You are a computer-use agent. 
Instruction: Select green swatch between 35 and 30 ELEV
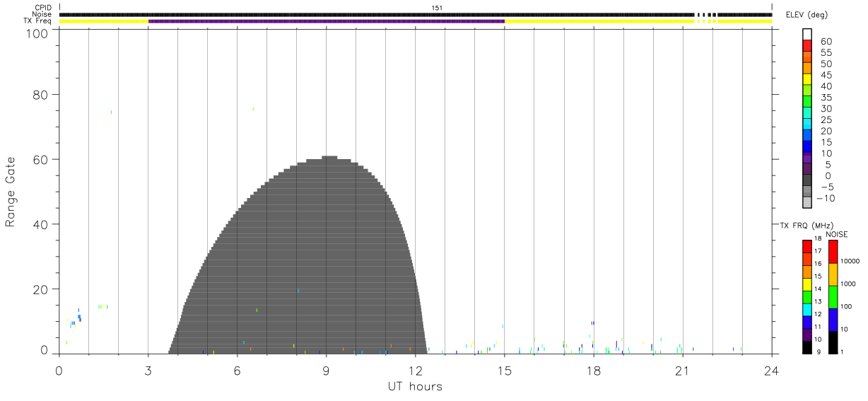807,101
